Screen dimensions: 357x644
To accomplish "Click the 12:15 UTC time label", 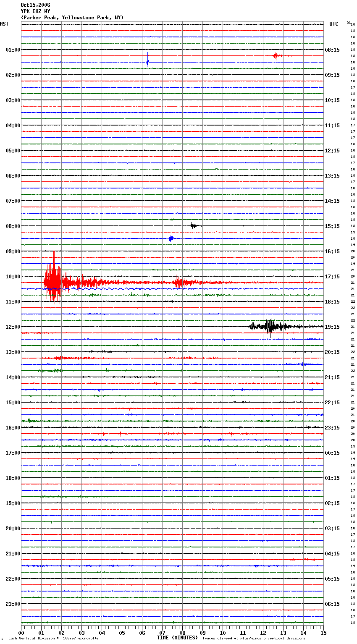I will click(x=332, y=151).
